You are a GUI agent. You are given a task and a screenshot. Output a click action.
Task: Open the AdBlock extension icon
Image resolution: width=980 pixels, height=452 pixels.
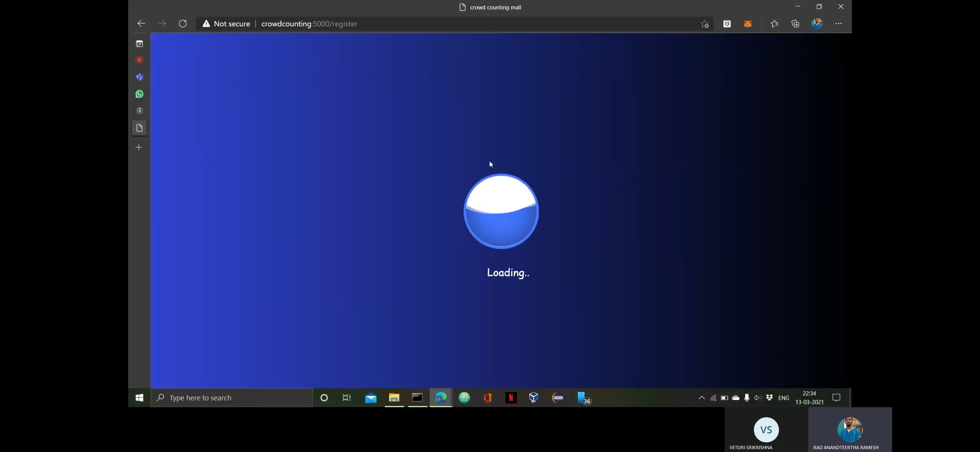(727, 24)
